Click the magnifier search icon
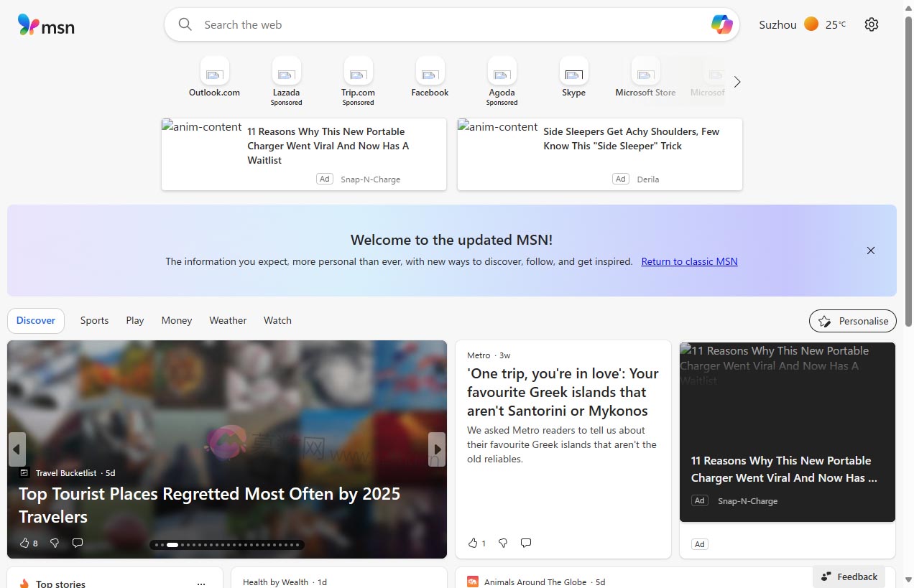Image resolution: width=914 pixels, height=588 pixels. tap(185, 24)
